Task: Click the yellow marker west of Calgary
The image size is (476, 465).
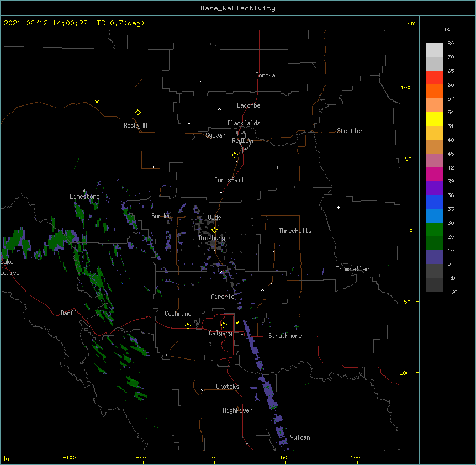Action: click(x=188, y=326)
